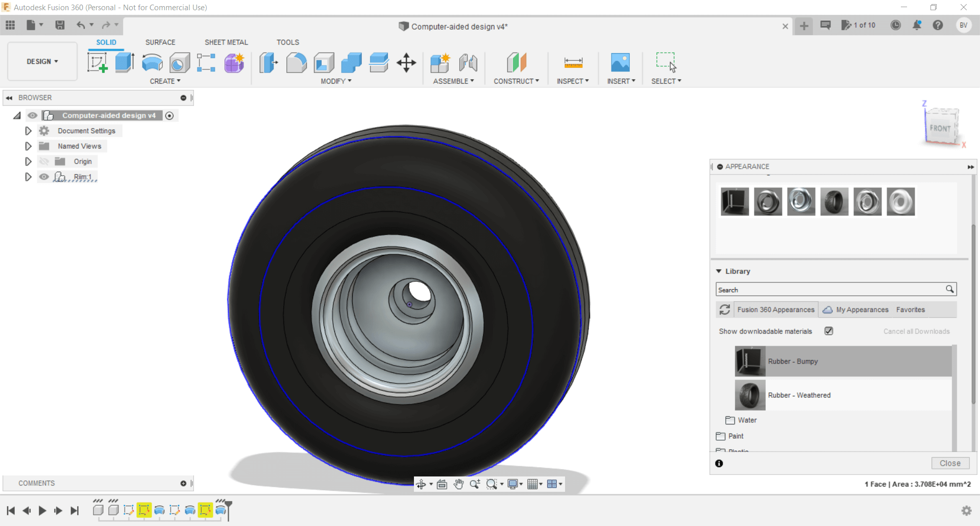This screenshot has height=526, width=980.
Task: Click the Measure tool under Inspect
Action: [x=573, y=63]
